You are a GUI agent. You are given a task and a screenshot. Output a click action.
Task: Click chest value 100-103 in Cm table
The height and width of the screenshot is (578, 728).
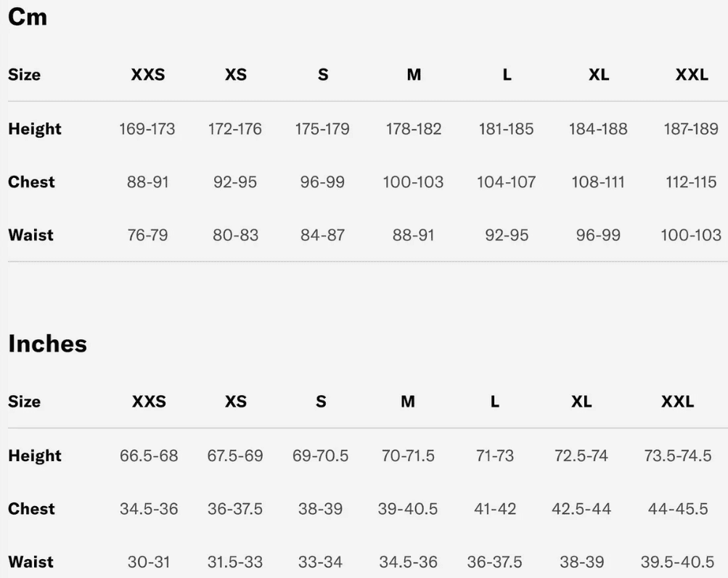[413, 182]
